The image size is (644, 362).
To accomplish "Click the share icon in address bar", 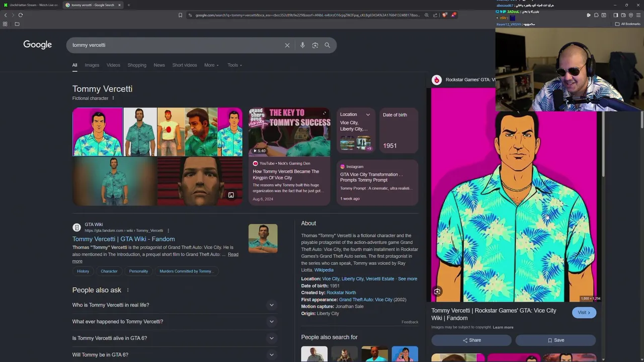I will [x=435, y=15].
